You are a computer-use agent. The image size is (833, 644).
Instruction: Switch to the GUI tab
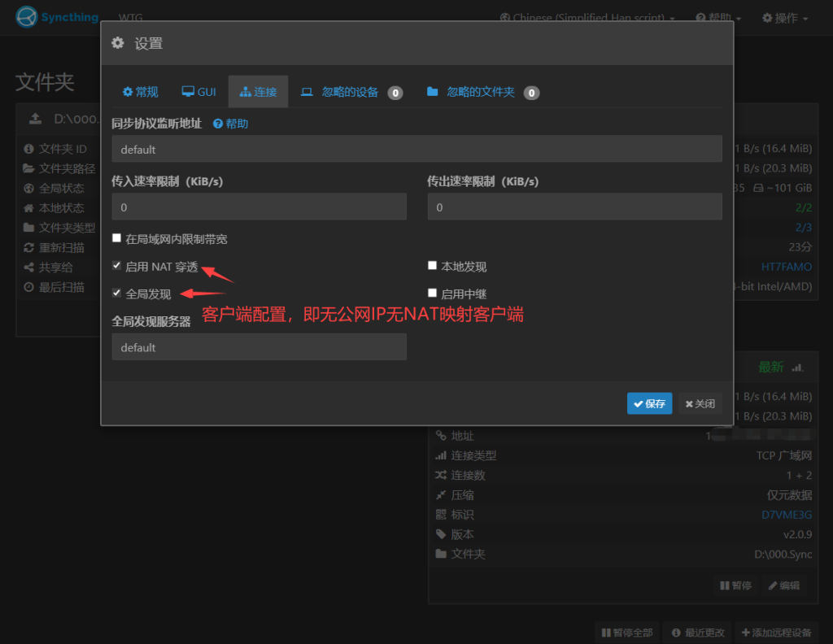[x=198, y=92]
